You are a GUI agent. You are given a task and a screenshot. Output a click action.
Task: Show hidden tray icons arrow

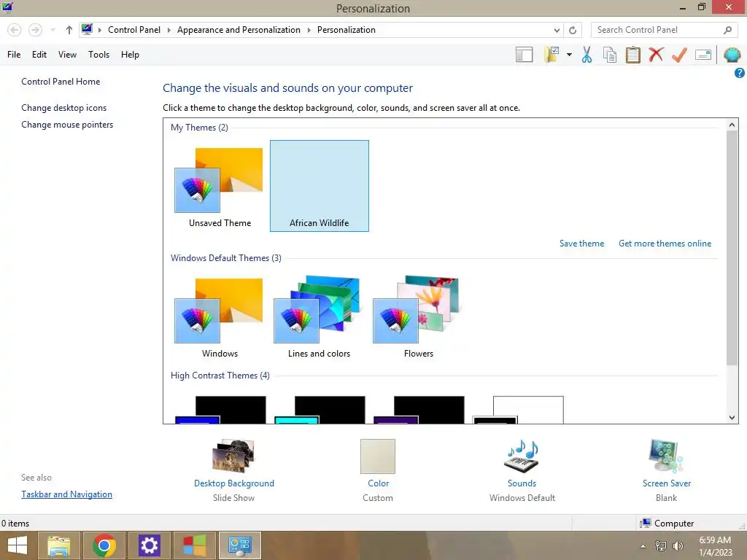coord(643,546)
